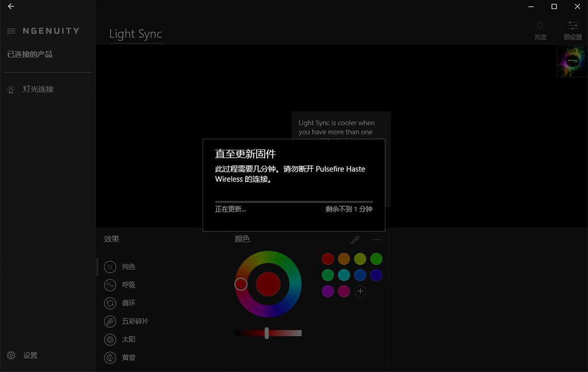Pick the orange color swatch
The height and width of the screenshot is (372, 588).
point(344,259)
